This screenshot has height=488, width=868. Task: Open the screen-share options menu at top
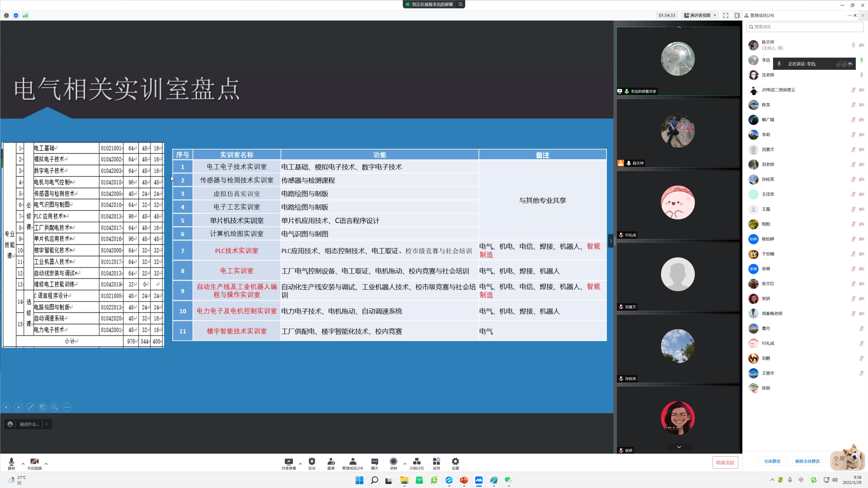[x=460, y=4]
